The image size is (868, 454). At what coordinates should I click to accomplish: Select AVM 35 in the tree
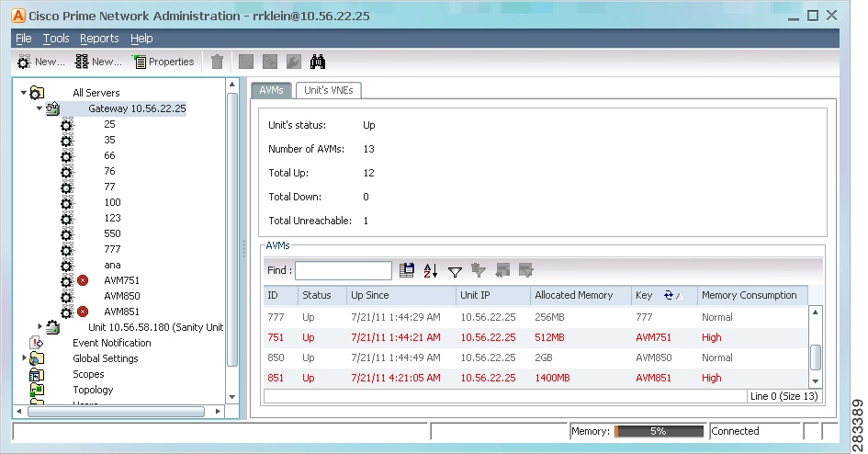pos(109,140)
